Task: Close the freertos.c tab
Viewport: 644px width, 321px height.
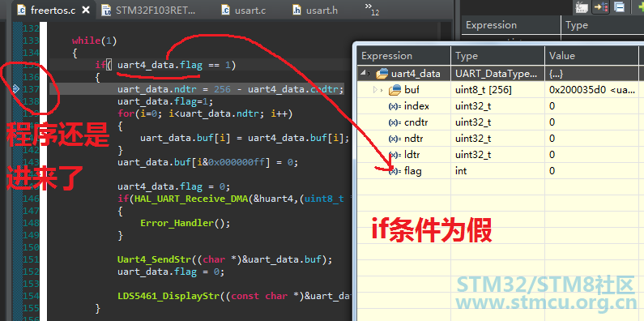Action: click(x=86, y=11)
